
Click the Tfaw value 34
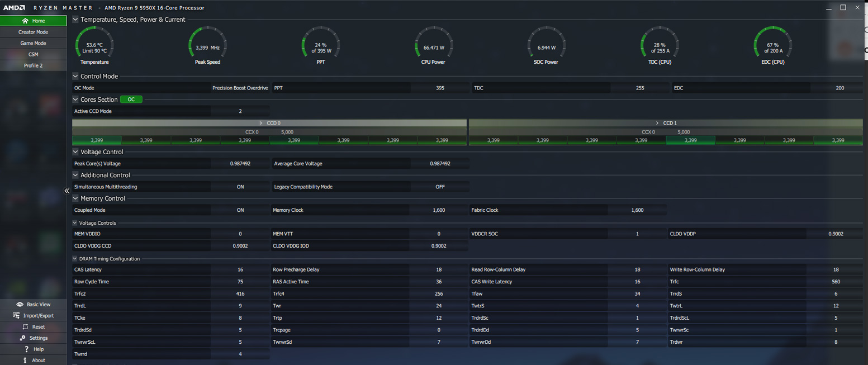[637, 293]
